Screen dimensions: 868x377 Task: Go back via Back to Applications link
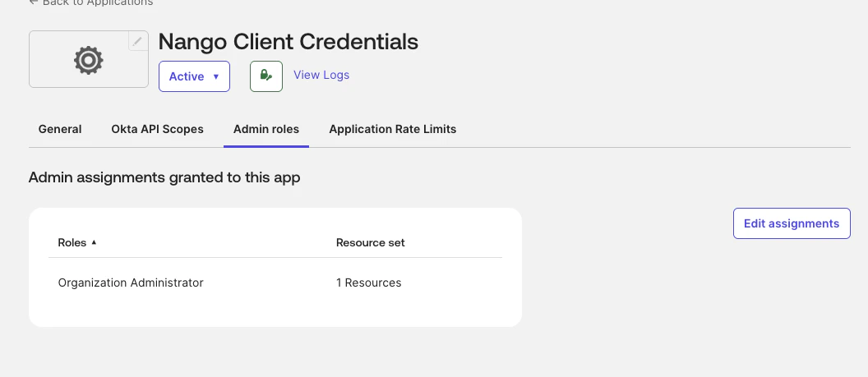click(90, 2)
